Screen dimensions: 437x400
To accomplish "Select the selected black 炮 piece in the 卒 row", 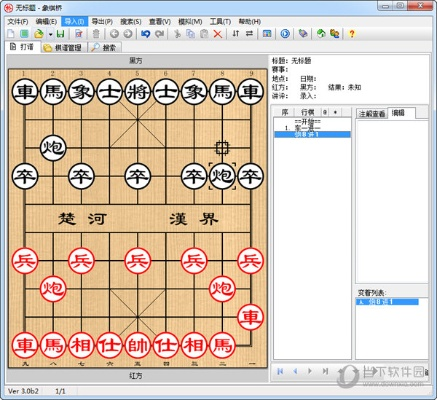I will 222,176.
